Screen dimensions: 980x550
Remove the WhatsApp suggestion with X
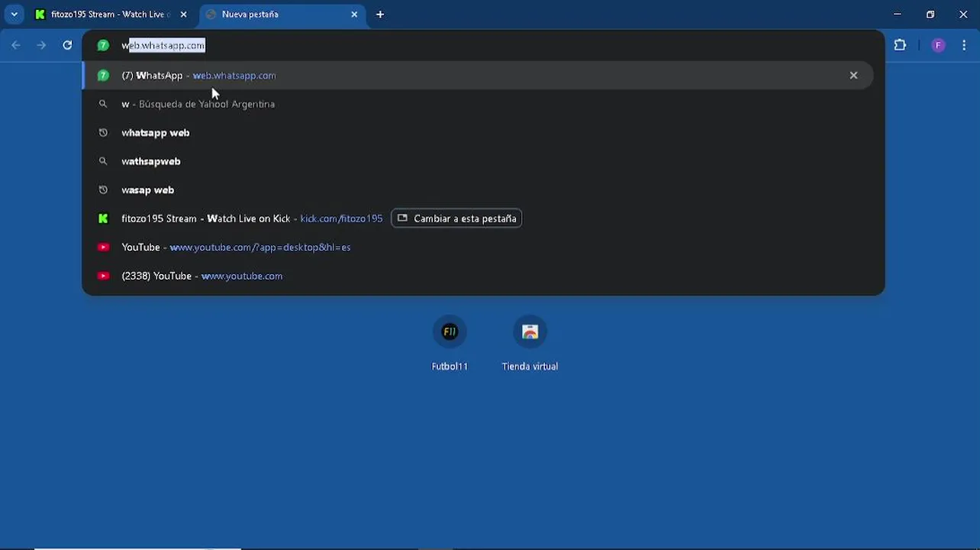[853, 76]
